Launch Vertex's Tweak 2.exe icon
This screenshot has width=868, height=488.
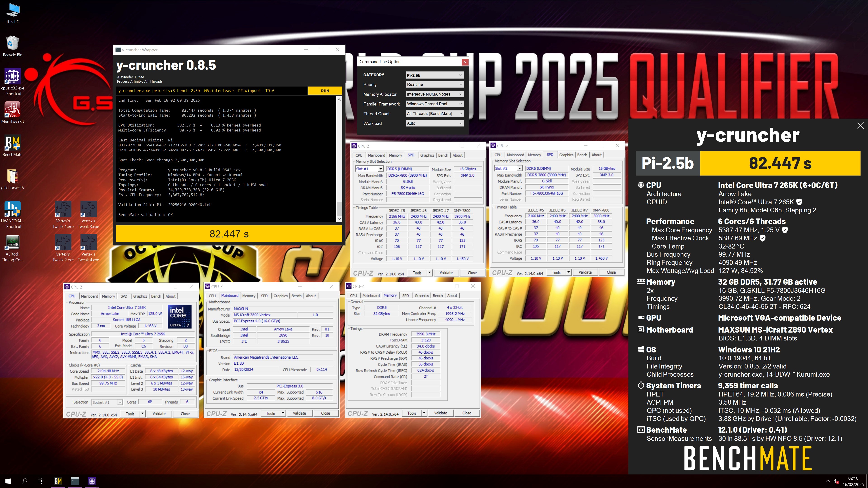pos(63,248)
